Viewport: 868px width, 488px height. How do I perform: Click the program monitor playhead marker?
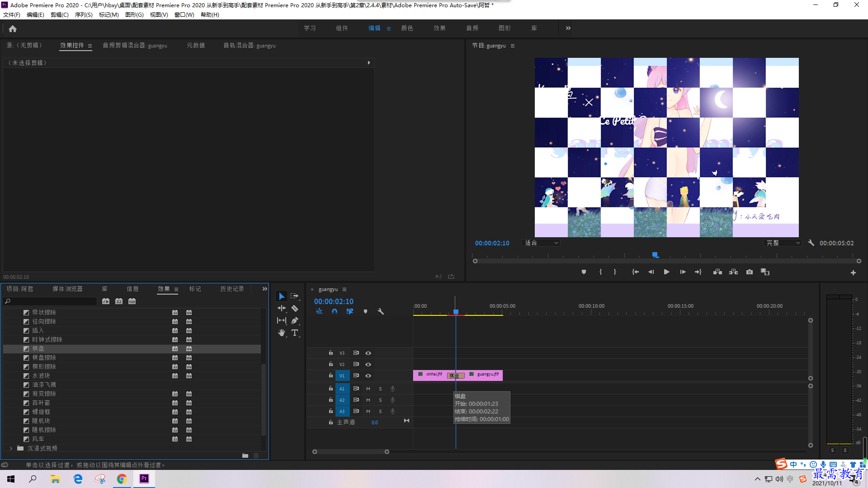656,255
